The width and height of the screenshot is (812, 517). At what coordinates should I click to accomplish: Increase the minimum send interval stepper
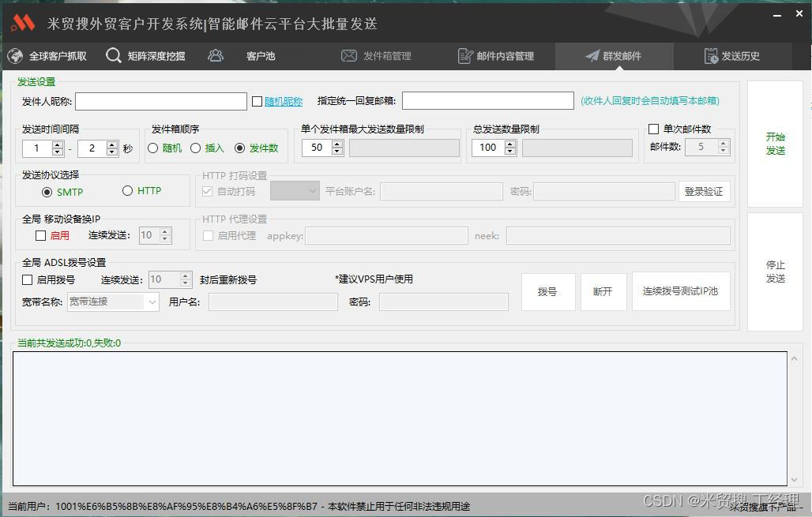pyautogui.click(x=58, y=144)
